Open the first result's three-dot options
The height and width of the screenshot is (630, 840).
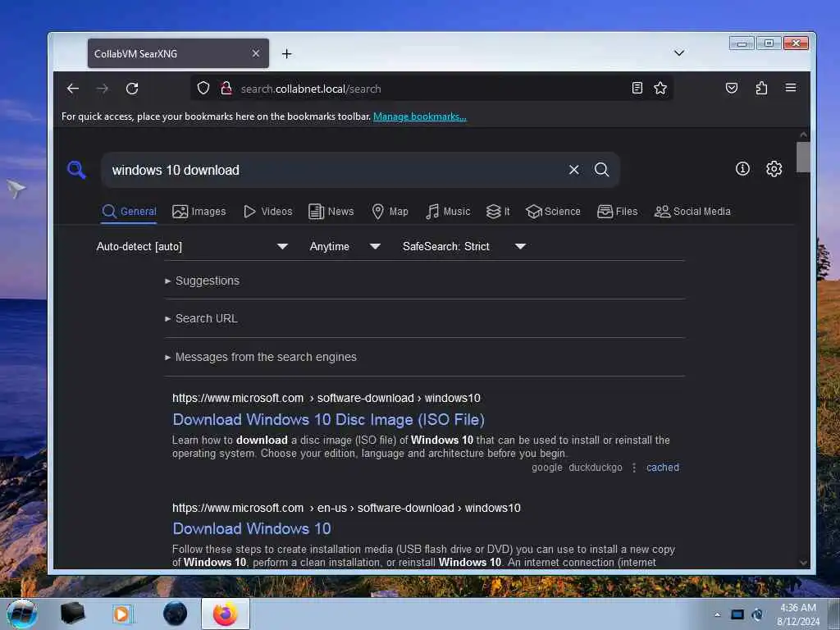634,468
